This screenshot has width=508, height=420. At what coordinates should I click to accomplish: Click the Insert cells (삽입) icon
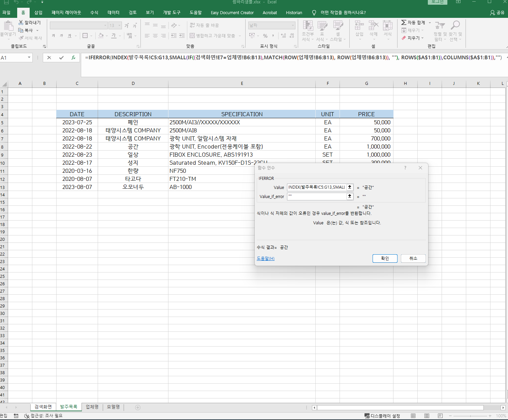coord(359,26)
